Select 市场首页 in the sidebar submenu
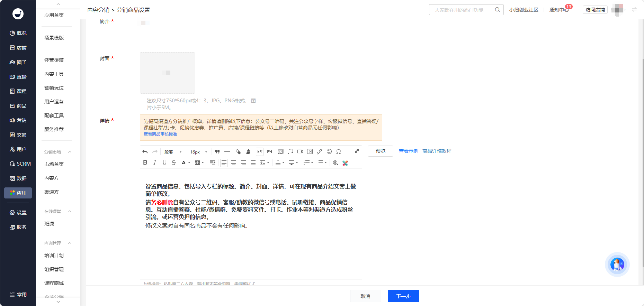The height and width of the screenshot is (306, 644). 54,164
